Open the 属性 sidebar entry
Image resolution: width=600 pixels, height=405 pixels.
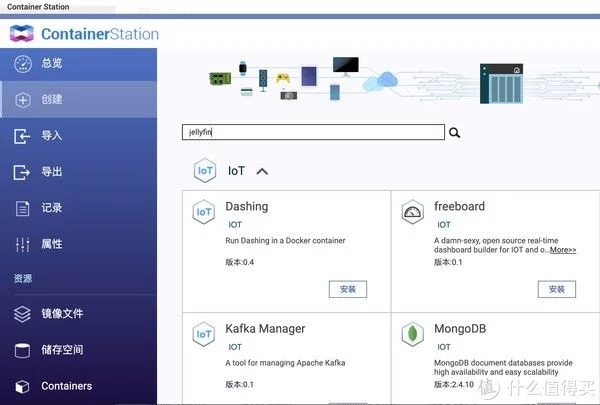coord(78,244)
